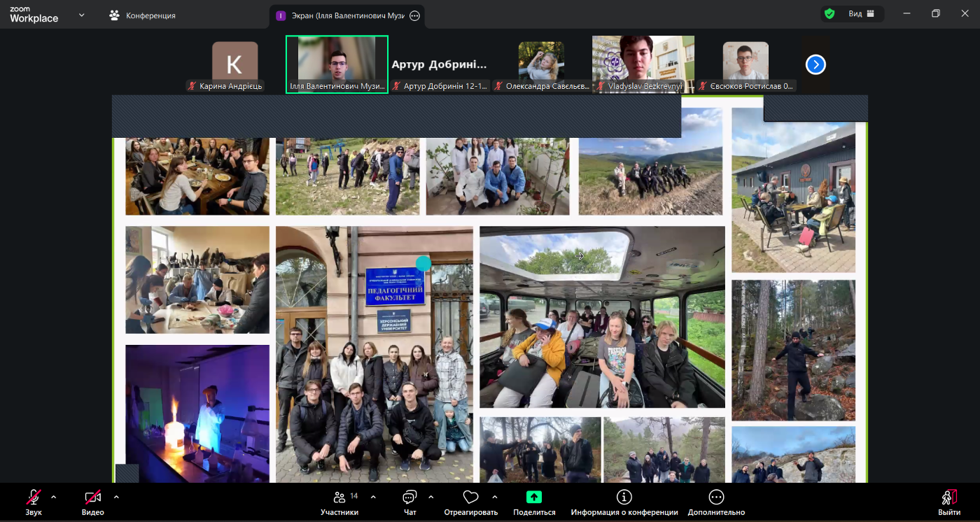Open the Вид view layout button
This screenshot has height=522, width=980.
pyautogui.click(x=862, y=13)
